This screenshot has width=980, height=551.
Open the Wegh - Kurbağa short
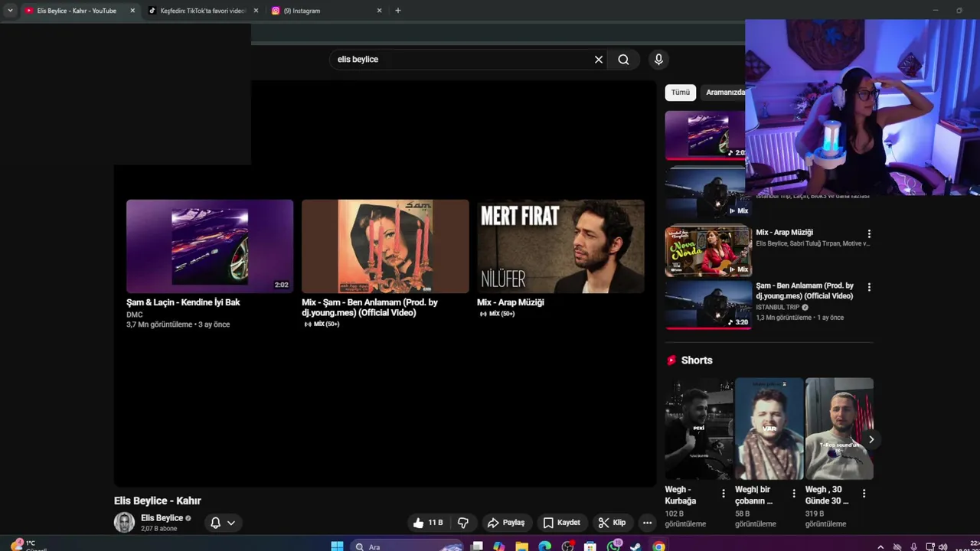coord(698,429)
